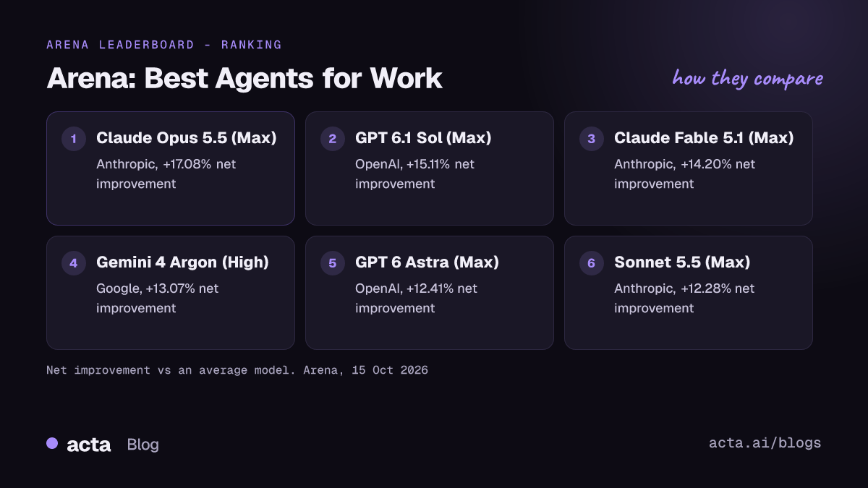The image size is (868, 488).
Task: Click the rank 3 number badge
Action: tap(592, 139)
